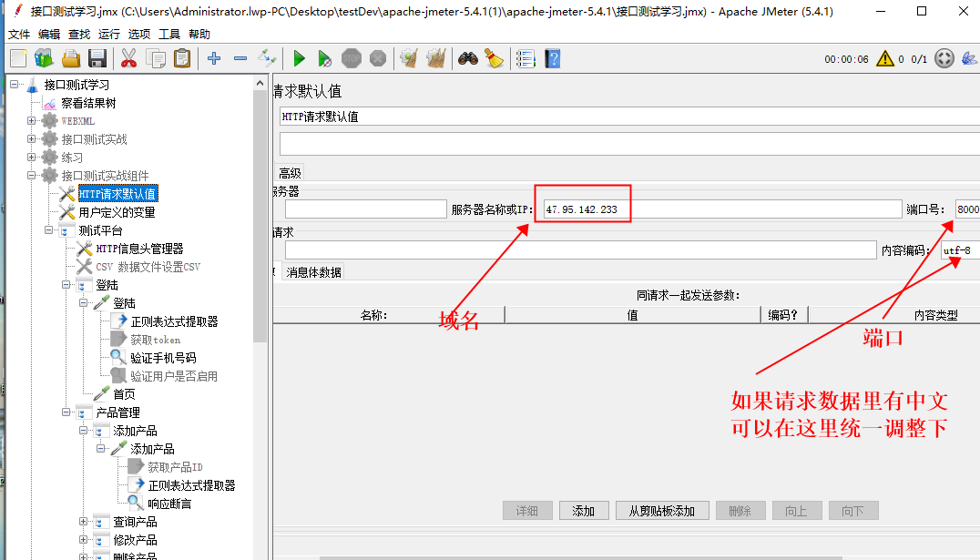Select 察看结果树 in the tree
Viewport: 980px width, 560px height.
tap(88, 103)
